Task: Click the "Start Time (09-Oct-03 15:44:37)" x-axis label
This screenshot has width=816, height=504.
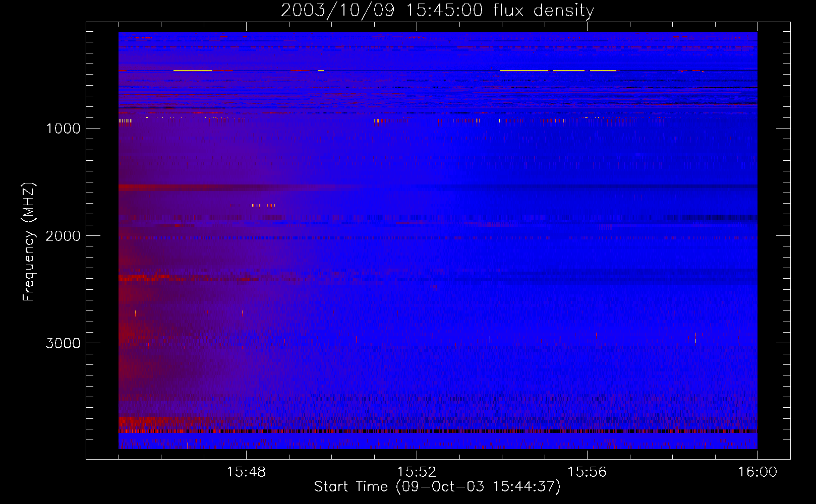Action: pos(437,487)
